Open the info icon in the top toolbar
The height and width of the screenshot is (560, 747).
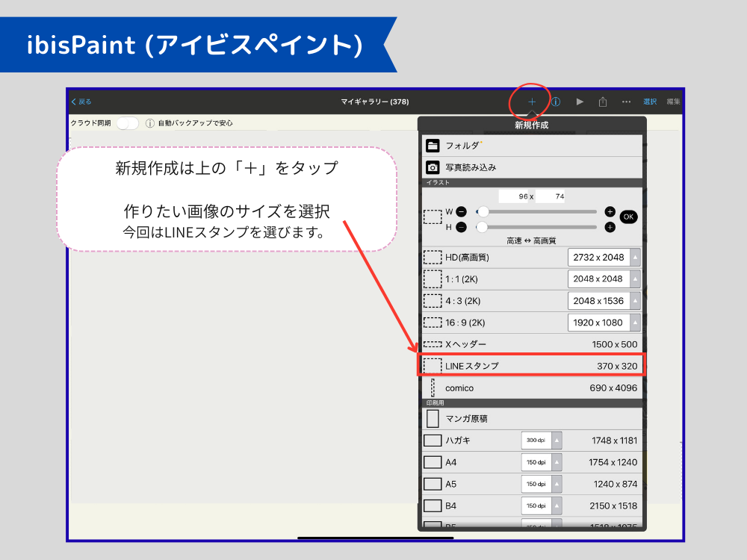click(555, 101)
